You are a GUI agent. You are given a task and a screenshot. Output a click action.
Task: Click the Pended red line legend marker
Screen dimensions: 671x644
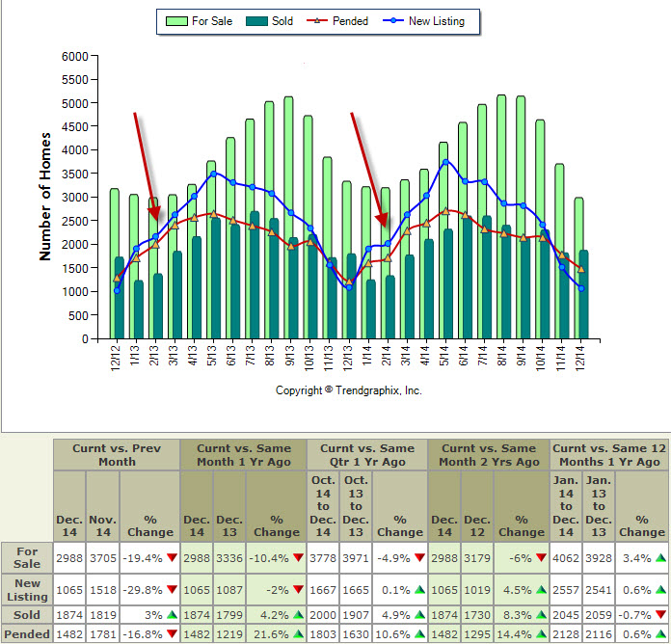click(x=317, y=20)
